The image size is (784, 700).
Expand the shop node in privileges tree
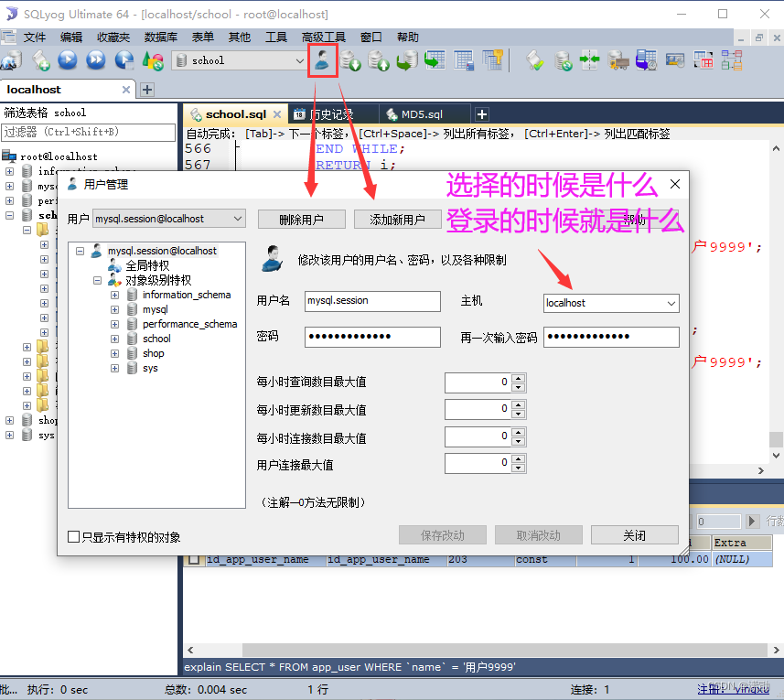115,353
